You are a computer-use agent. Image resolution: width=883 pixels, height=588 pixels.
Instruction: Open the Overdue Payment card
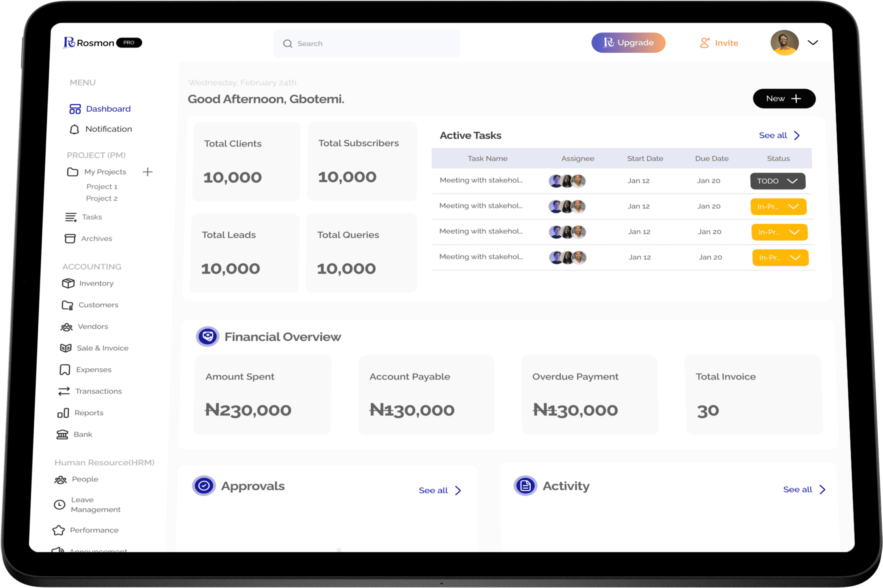590,395
